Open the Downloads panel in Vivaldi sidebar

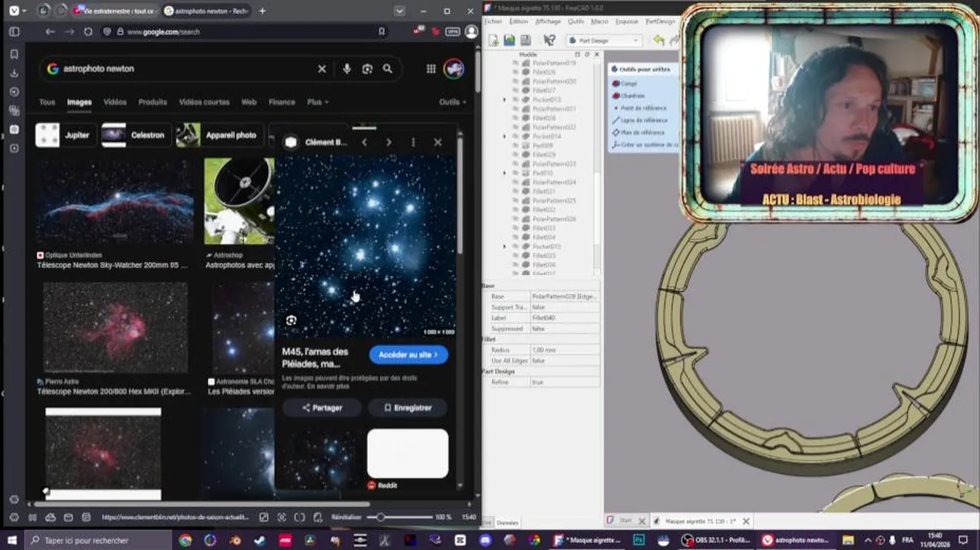[x=14, y=73]
